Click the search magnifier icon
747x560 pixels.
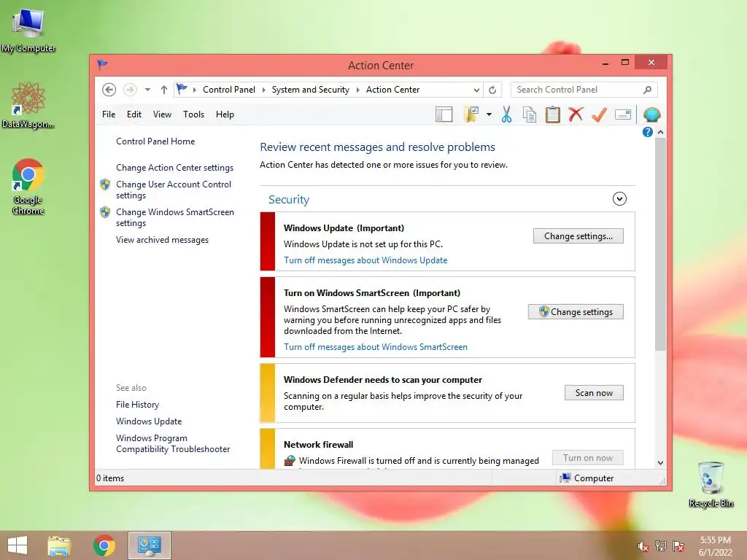(x=648, y=90)
